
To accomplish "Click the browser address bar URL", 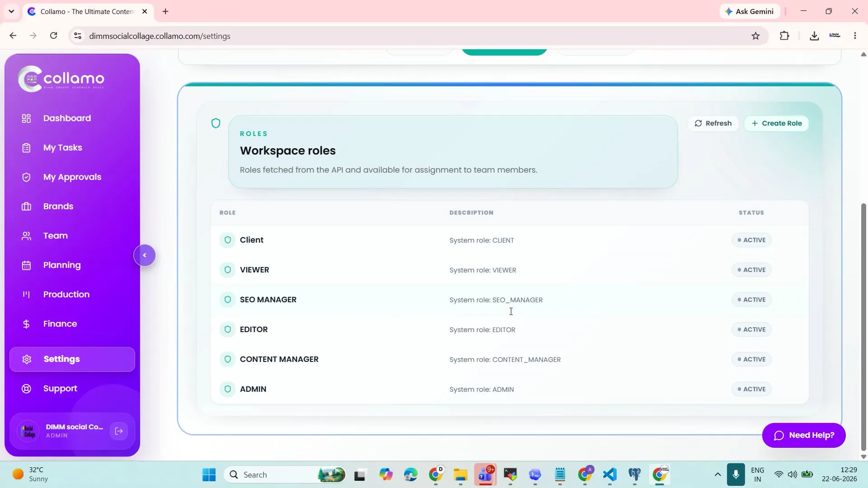I will [x=160, y=36].
